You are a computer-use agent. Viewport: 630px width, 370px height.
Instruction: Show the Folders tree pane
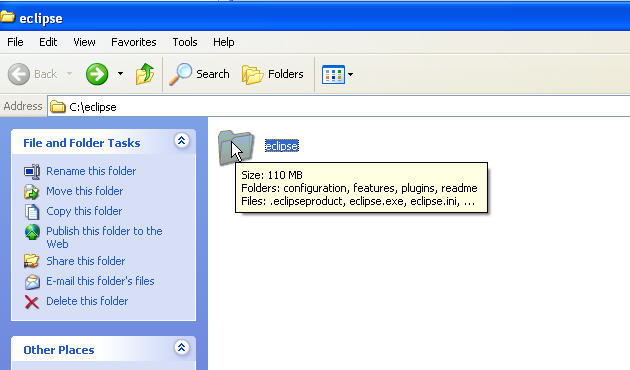click(x=273, y=74)
